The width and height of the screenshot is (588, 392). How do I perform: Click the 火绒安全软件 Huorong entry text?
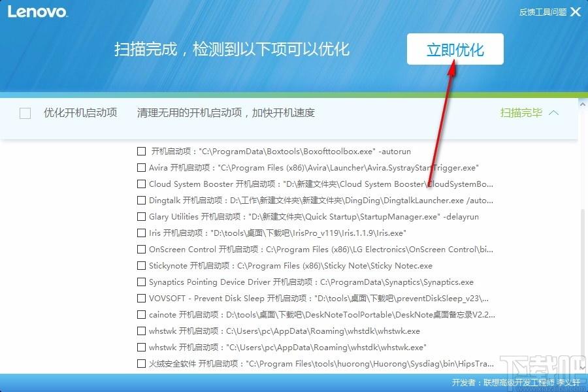(321, 363)
